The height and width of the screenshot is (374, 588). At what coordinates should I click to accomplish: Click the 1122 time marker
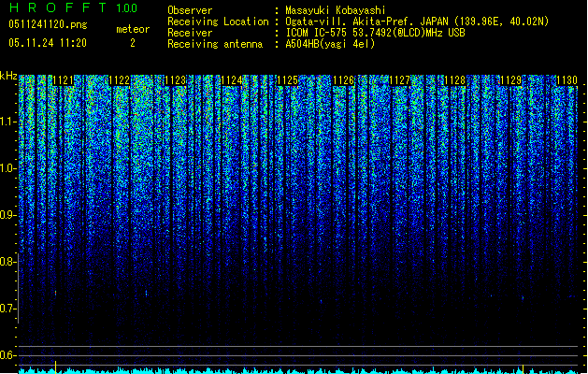(x=120, y=80)
